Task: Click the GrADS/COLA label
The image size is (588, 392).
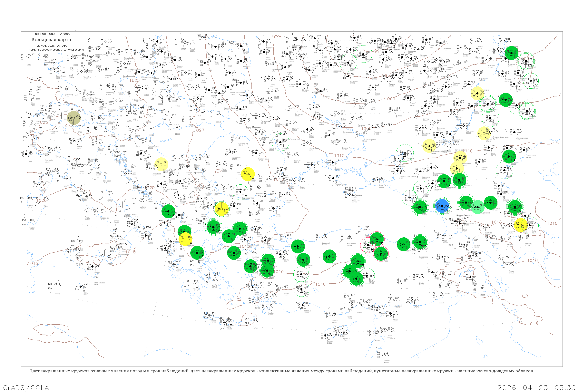Action: click(x=26, y=387)
